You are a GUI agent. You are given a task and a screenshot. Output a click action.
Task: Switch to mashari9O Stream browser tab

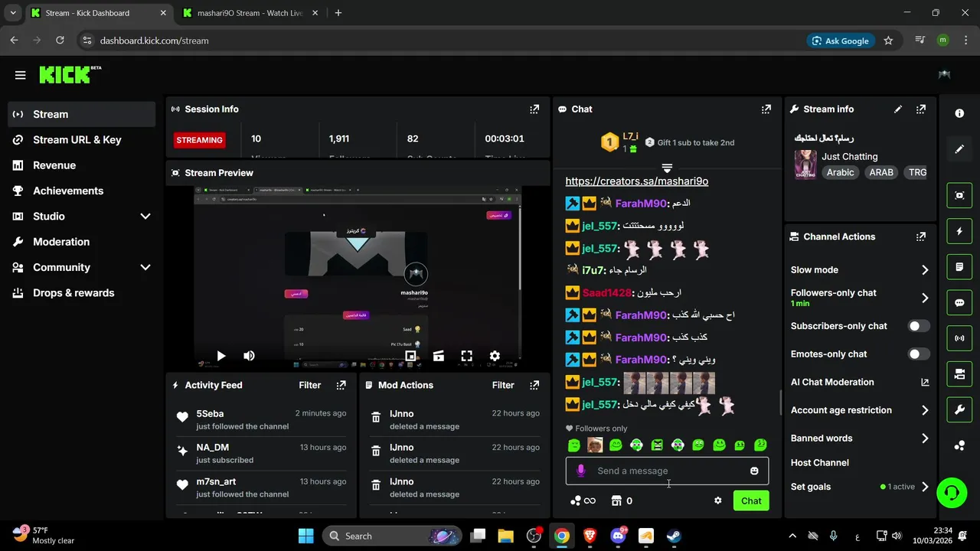pos(250,13)
